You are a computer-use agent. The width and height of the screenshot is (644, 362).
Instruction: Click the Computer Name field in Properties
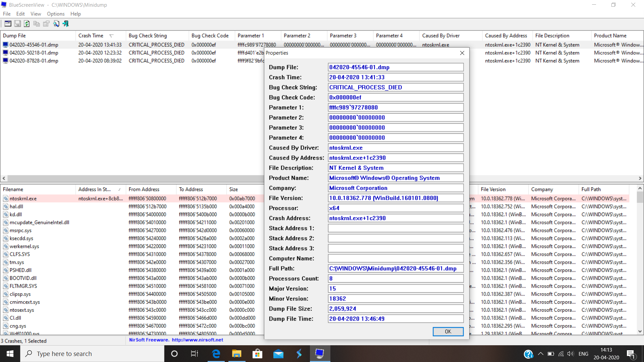[x=395, y=258]
